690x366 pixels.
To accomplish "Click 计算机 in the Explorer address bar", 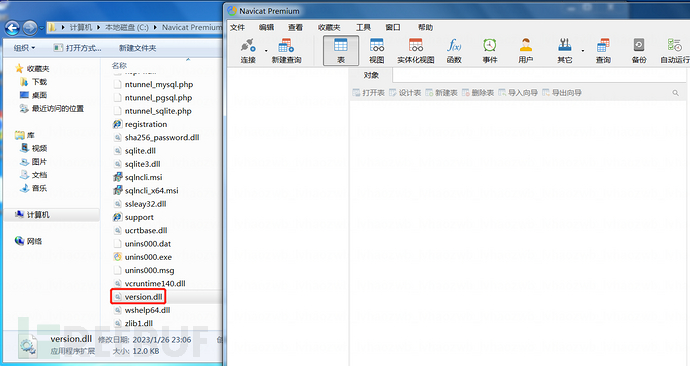I will (81, 27).
